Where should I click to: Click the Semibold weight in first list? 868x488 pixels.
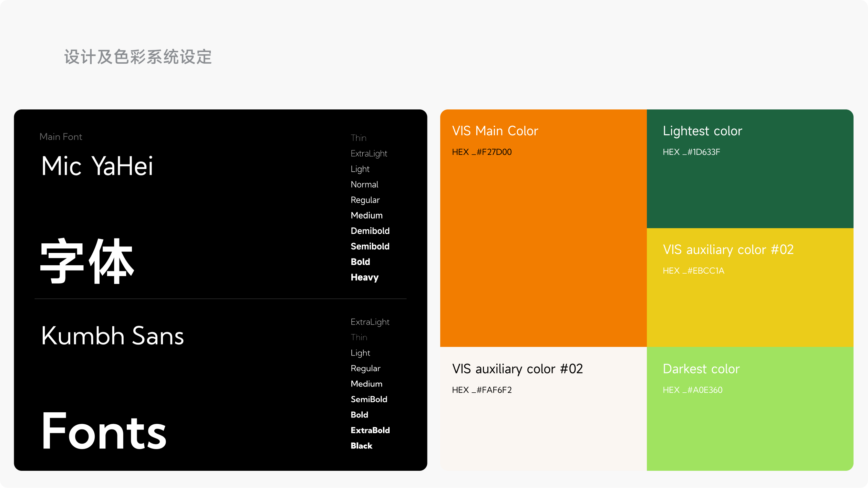(370, 246)
